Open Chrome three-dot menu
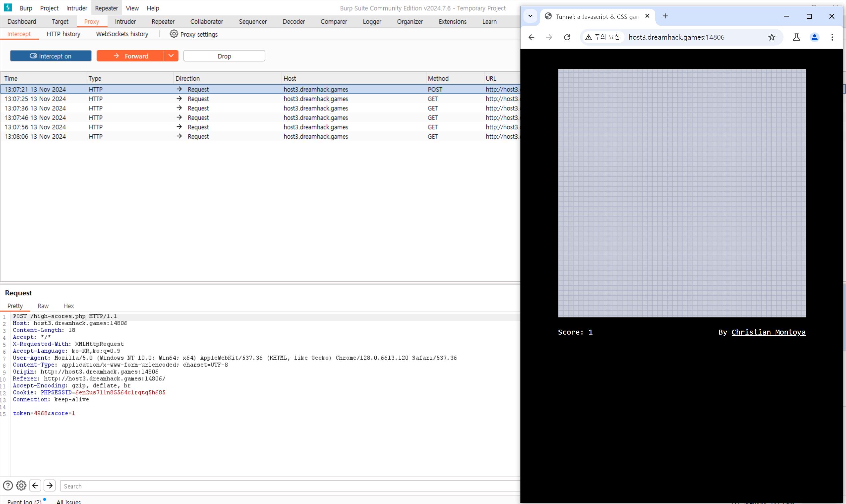 832,37
